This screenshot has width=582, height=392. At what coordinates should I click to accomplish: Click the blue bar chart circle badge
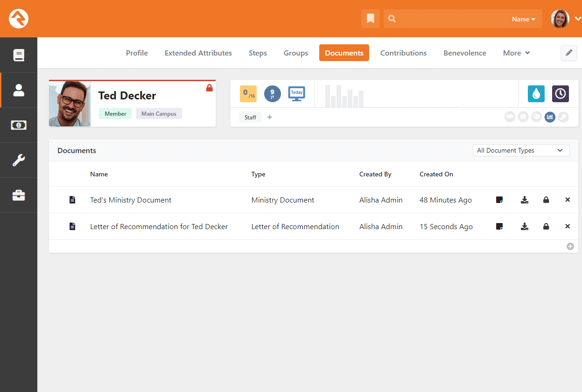point(550,117)
